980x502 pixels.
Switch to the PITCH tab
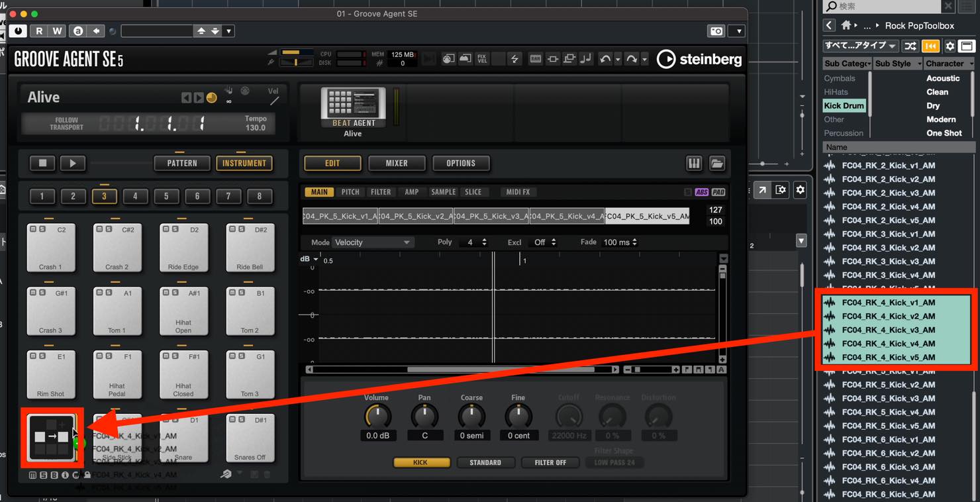coord(350,192)
